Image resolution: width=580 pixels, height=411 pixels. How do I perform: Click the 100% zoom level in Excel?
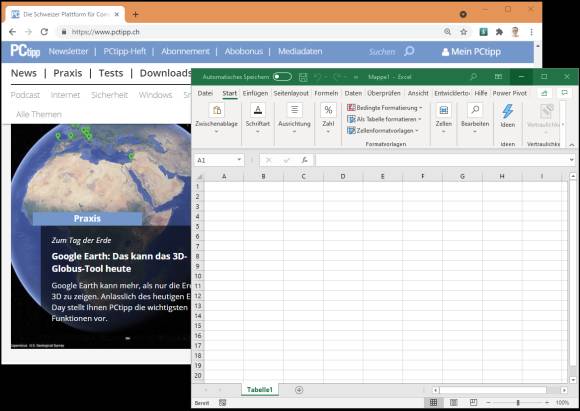click(562, 402)
